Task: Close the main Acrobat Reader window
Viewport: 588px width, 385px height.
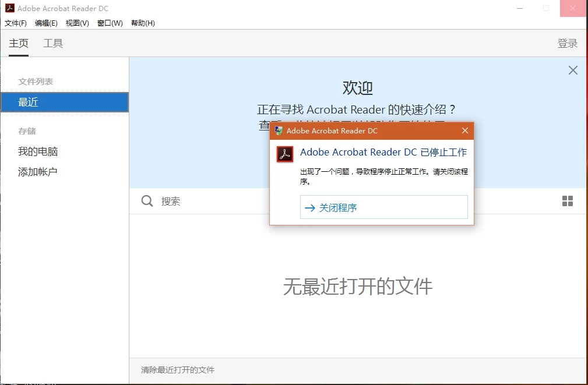Action: point(573,8)
